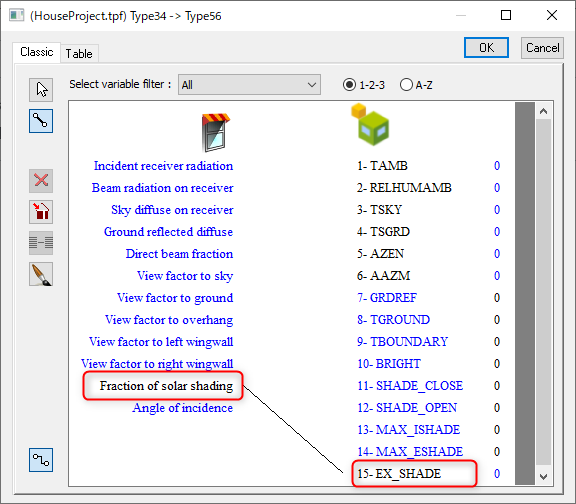Switch to the Table tab
Screen dimensions: 576x504
79,54
